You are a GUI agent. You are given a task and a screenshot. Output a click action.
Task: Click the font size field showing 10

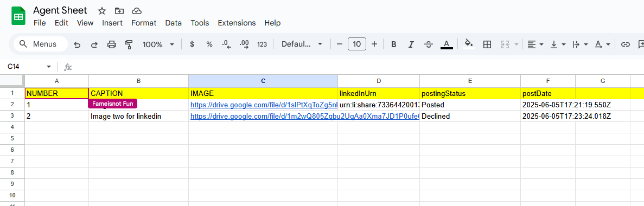coord(357,44)
